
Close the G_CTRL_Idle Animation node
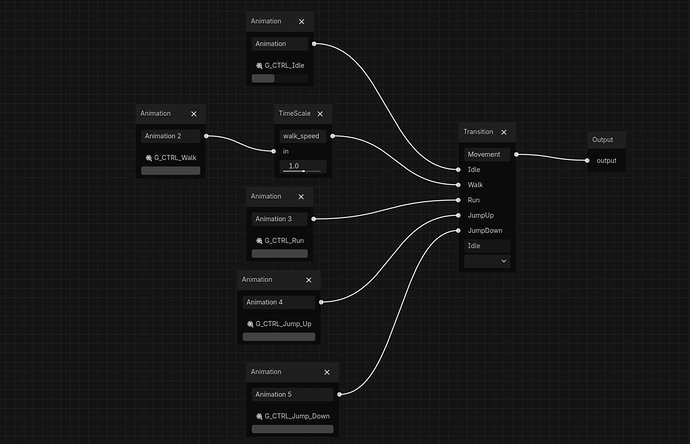pyautogui.click(x=301, y=22)
